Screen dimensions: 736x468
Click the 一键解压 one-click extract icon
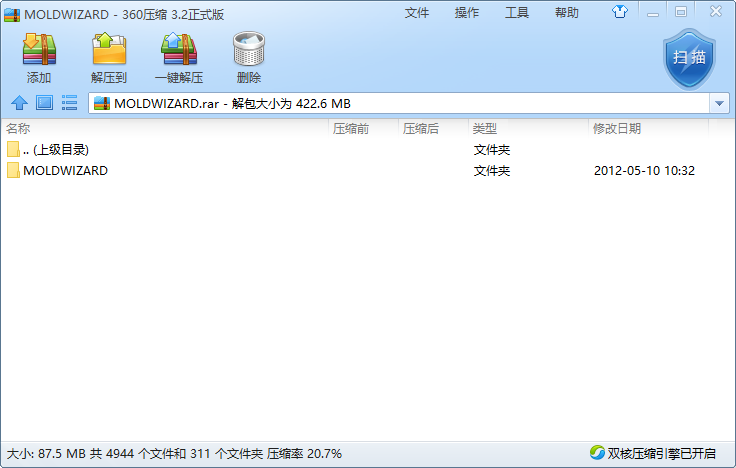coord(179,49)
